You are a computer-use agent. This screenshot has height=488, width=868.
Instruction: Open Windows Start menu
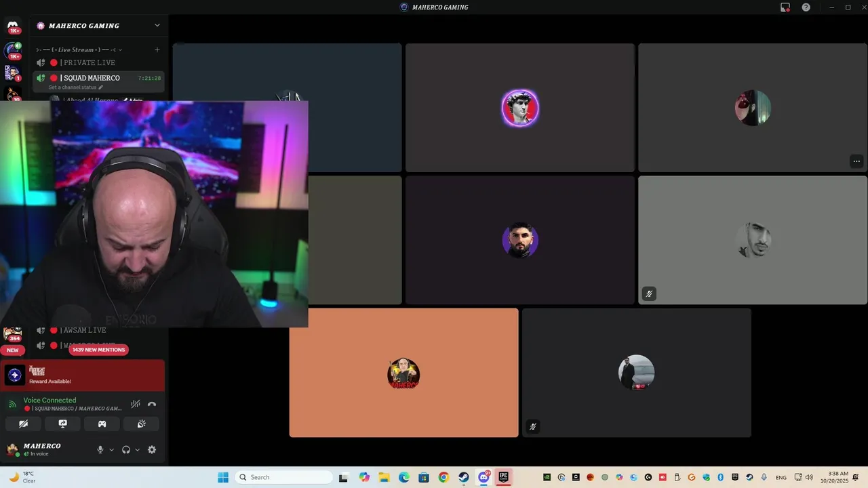tap(223, 477)
